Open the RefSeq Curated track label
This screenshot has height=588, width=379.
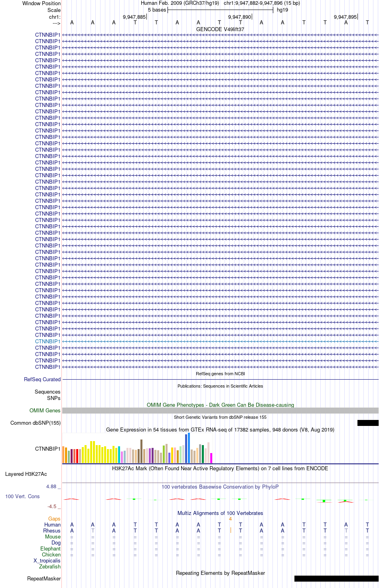42,379
